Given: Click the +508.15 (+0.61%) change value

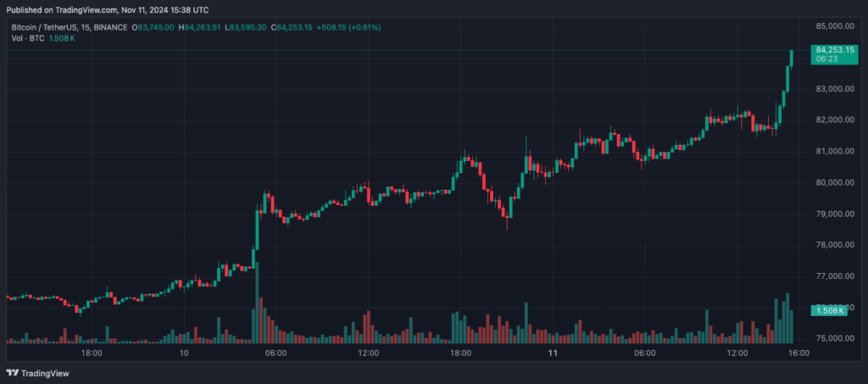Looking at the screenshot, I should (348, 27).
